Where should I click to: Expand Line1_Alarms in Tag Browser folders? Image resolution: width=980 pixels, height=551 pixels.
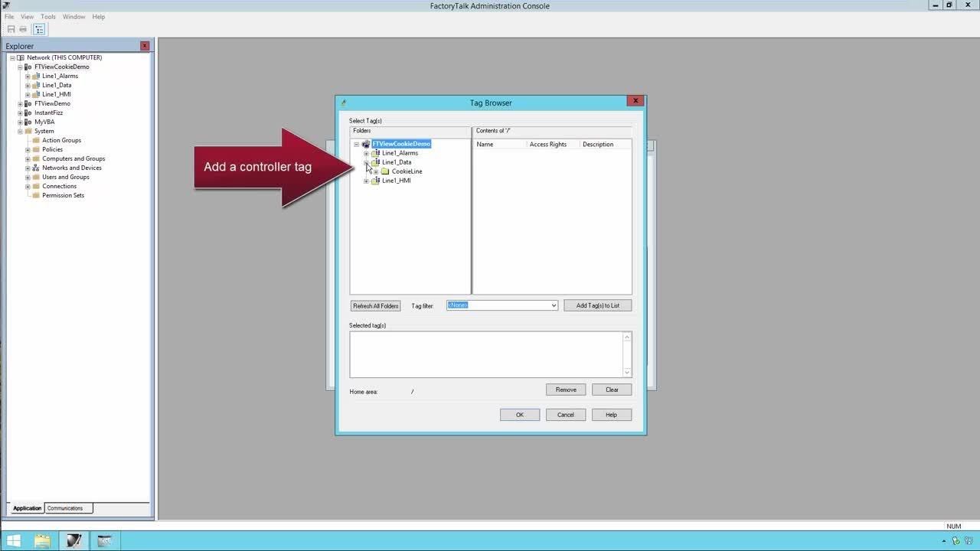click(366, 153)
